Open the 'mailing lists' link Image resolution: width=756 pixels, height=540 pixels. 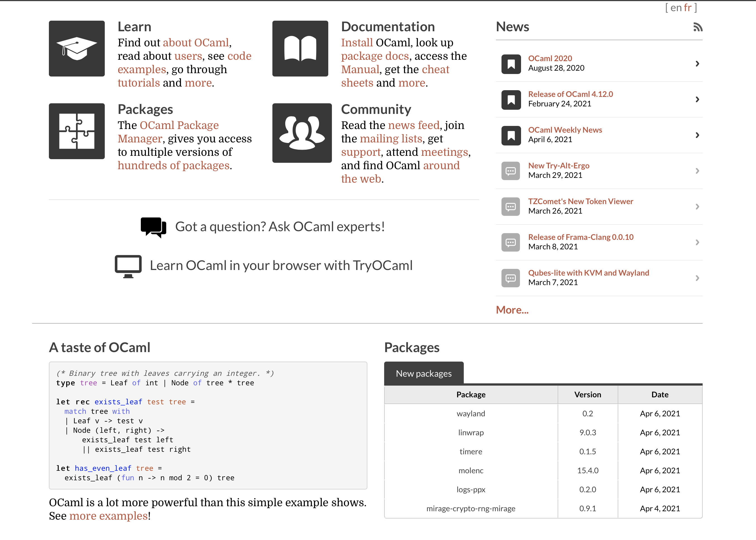tap(391, 139)
